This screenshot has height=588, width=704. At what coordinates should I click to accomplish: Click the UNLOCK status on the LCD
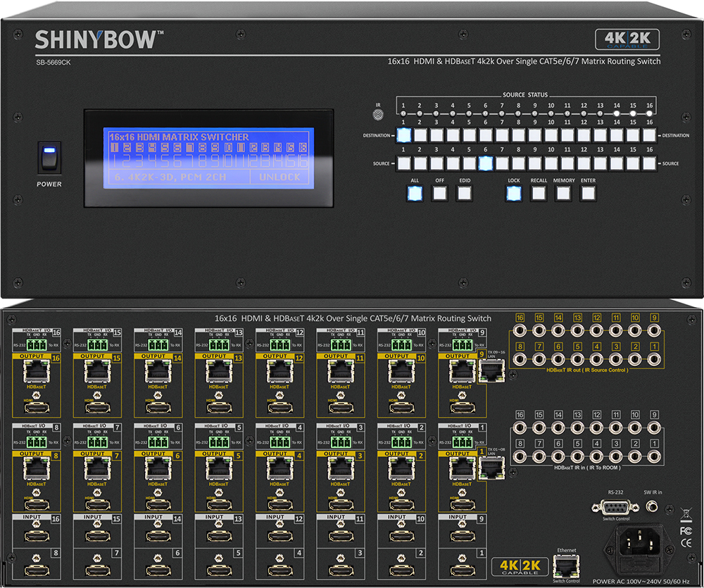[x=279, y=177]
